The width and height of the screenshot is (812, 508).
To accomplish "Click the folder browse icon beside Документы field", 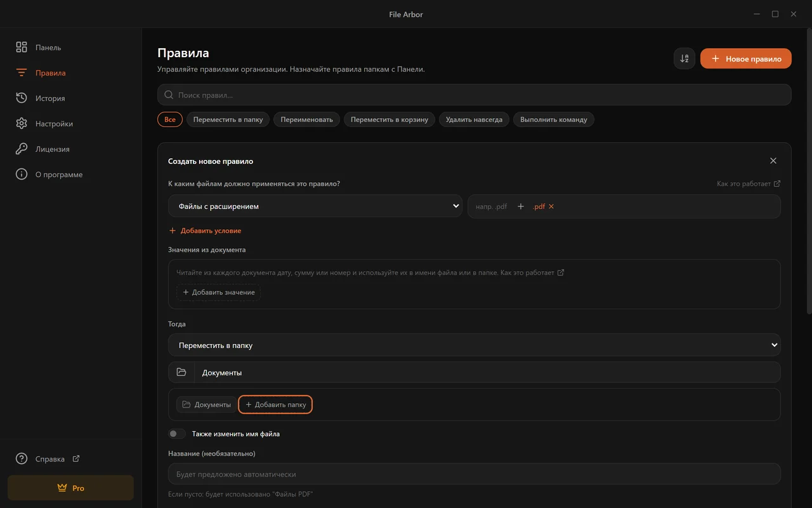I will coord(181,372).
